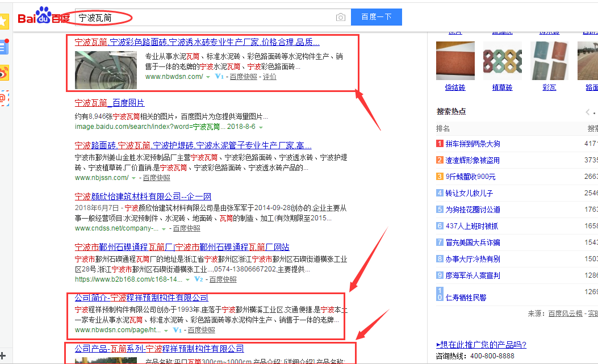Click 想在此推广您的产品吗? link

click(x=481, y=345)
